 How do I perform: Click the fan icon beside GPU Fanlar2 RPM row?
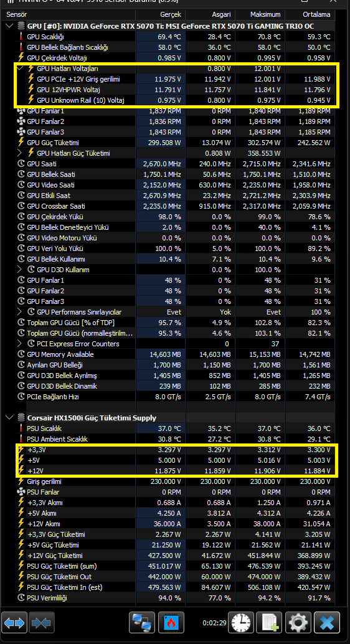tap(21, 121)
